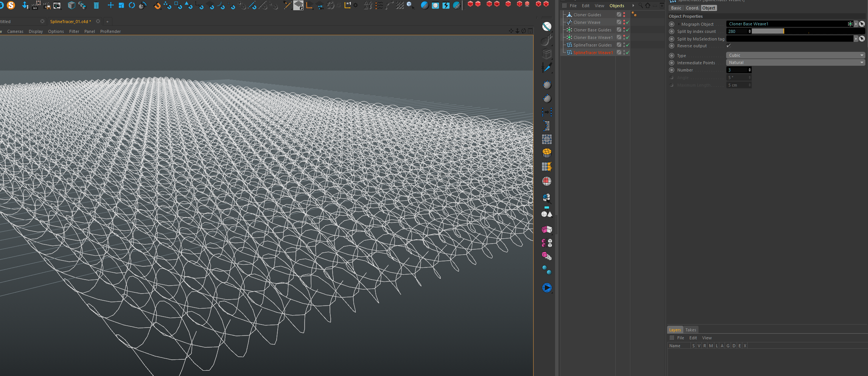Switch to the Takes tab
This screenshot has width=868, height=376.
(x=691, y=330)
